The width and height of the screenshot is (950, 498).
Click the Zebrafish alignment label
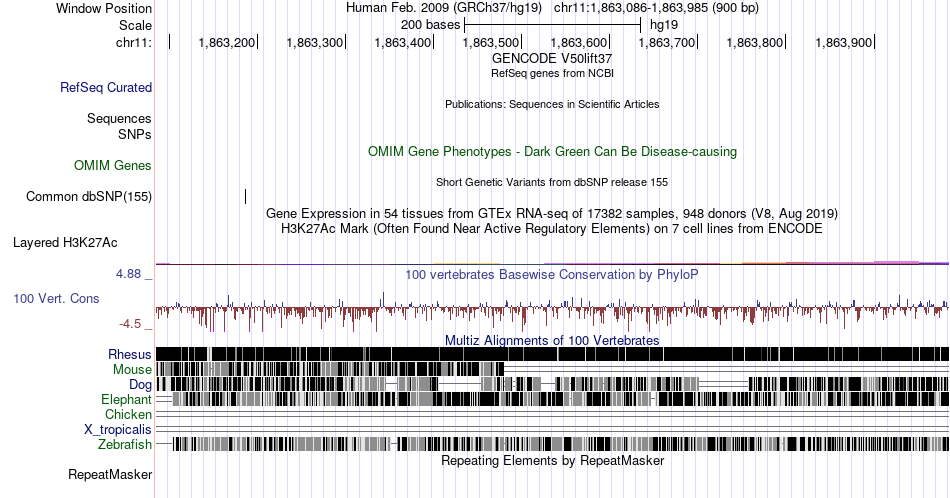pyautogui.click(x=125, y=445)
